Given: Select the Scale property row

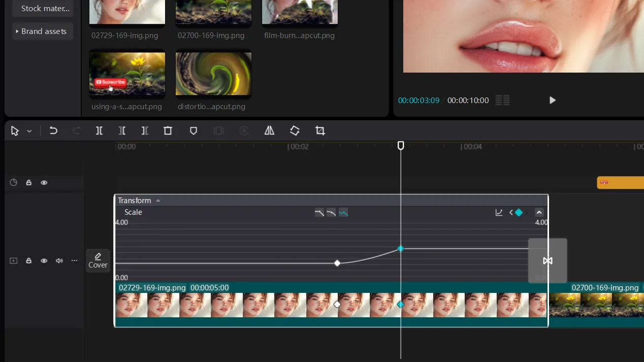Looking at the screenshot, I should tap(332, 212).
